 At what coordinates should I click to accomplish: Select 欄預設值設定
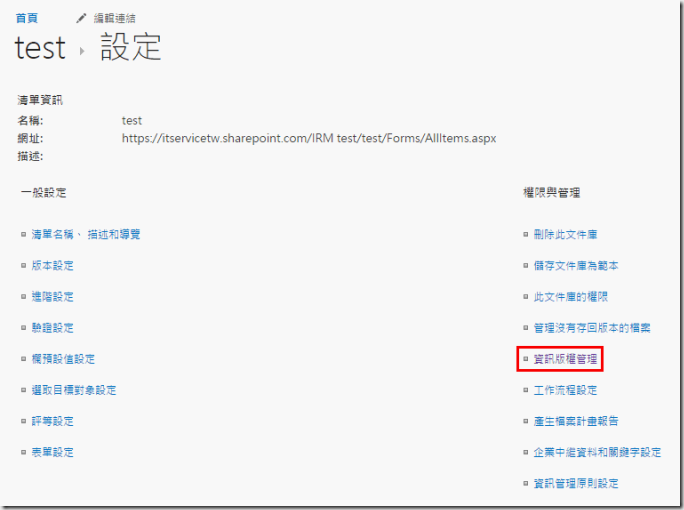(63, 358)
